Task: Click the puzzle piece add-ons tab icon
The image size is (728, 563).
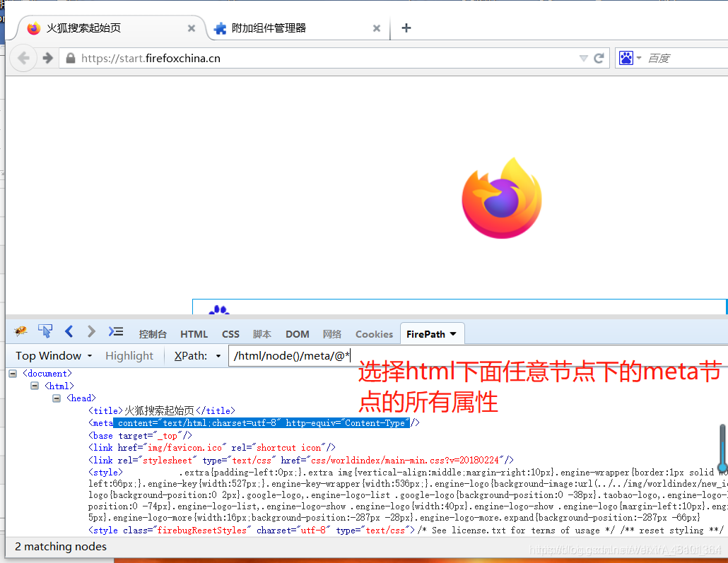Action: coord(220,28)
